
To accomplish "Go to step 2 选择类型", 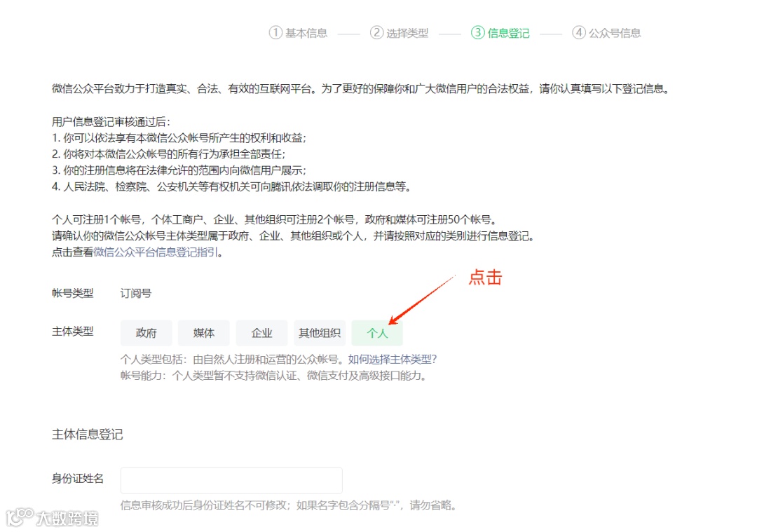I will [399, 33].
